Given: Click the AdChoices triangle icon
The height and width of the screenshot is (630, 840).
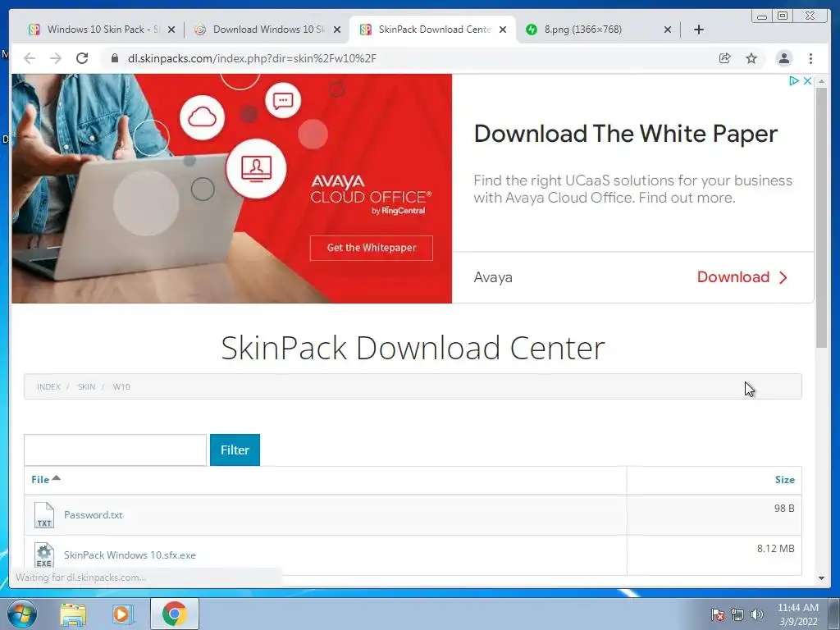Looking at the screenshot, I should point(794,81).
